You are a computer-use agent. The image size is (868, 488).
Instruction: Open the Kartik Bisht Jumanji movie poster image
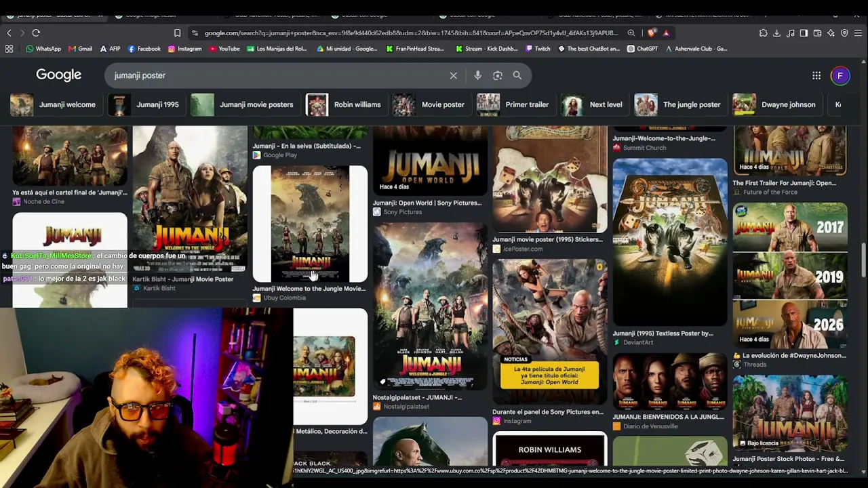click(x=190, y=199)
